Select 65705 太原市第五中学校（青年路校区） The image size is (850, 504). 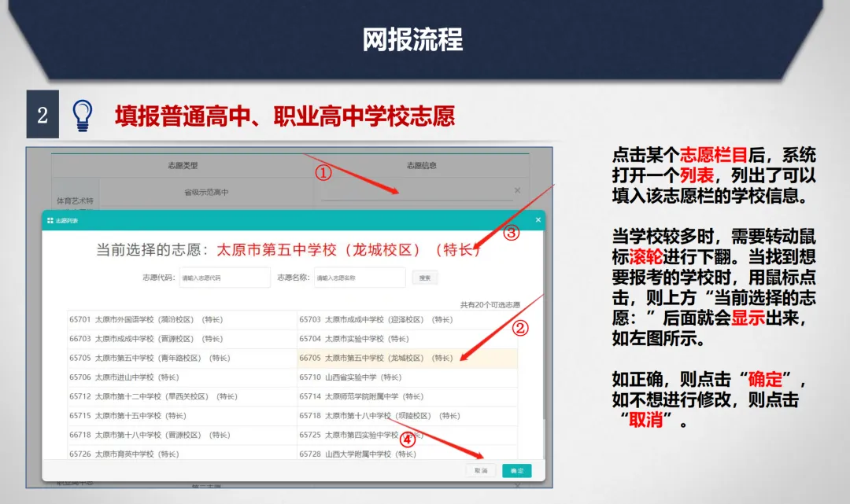pyautogui.click(x=182, y=359)
